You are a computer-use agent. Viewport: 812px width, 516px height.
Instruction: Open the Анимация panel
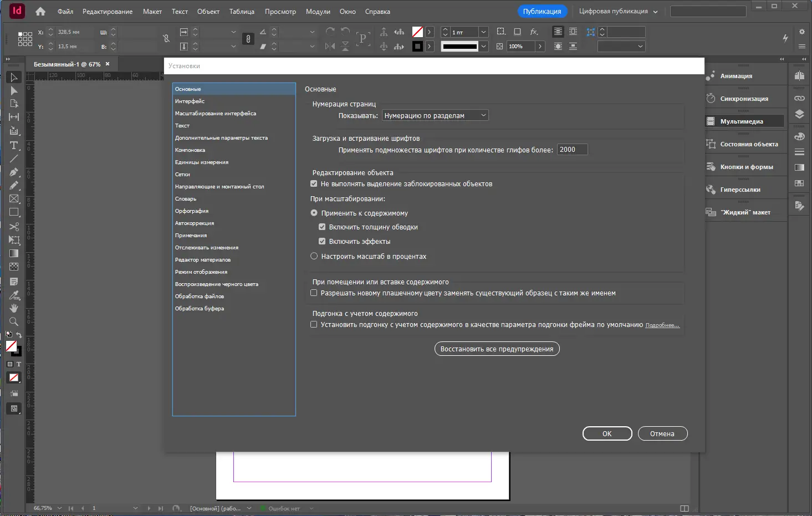click(745, 76)
